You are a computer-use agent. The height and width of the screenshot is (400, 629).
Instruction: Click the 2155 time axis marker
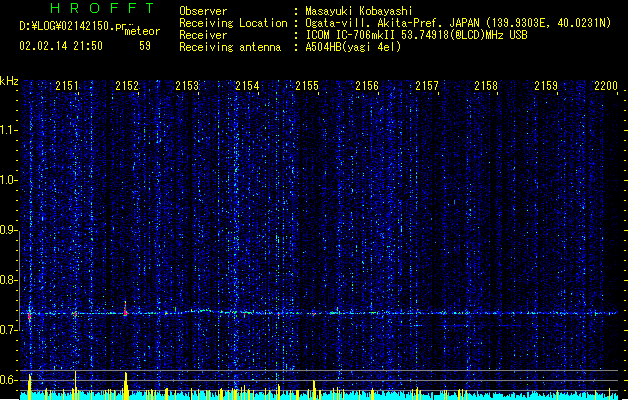point(307,86)
